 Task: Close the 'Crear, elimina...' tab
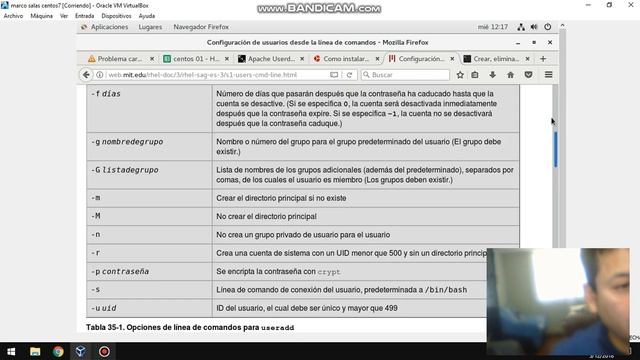527,59
